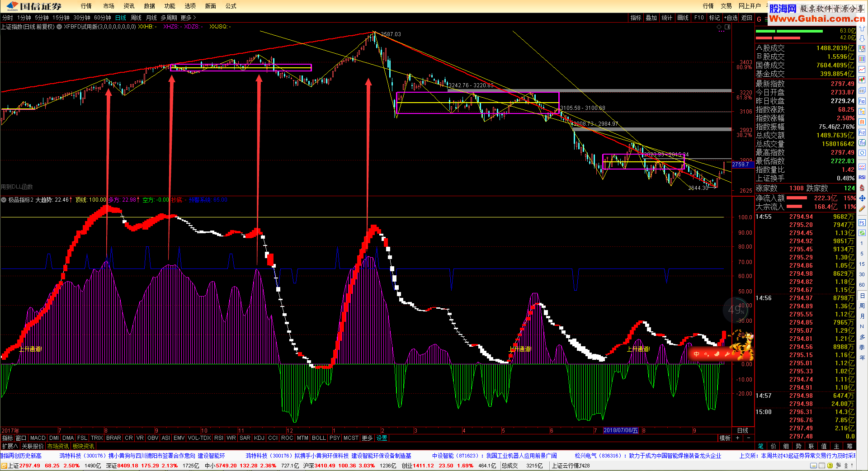Screen dimensions: 868x471
Task: Click the 2018/07/06 date marker on timeline
Action: (621, 430)
